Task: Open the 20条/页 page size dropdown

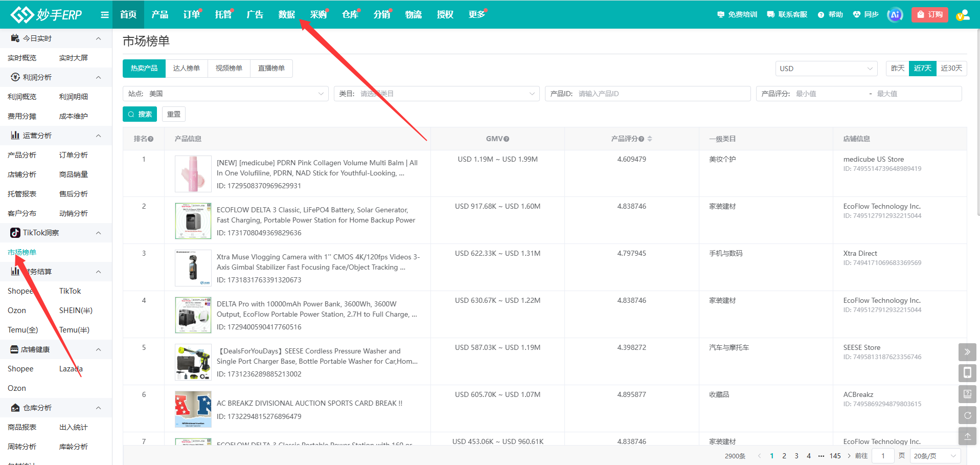Action: [x=935, y=456]
